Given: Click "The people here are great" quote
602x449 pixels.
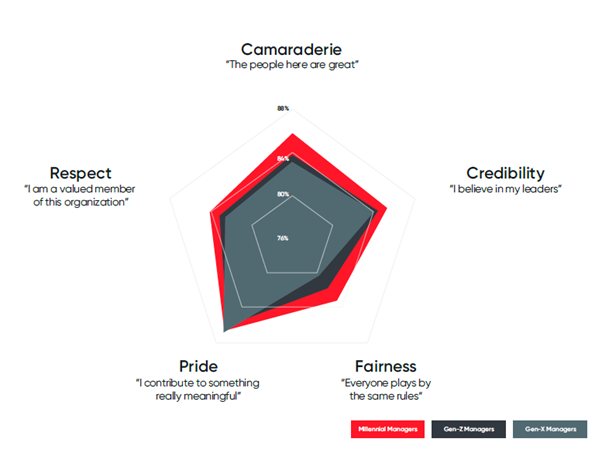Looking at the screenshot, I should coord(292,65).
